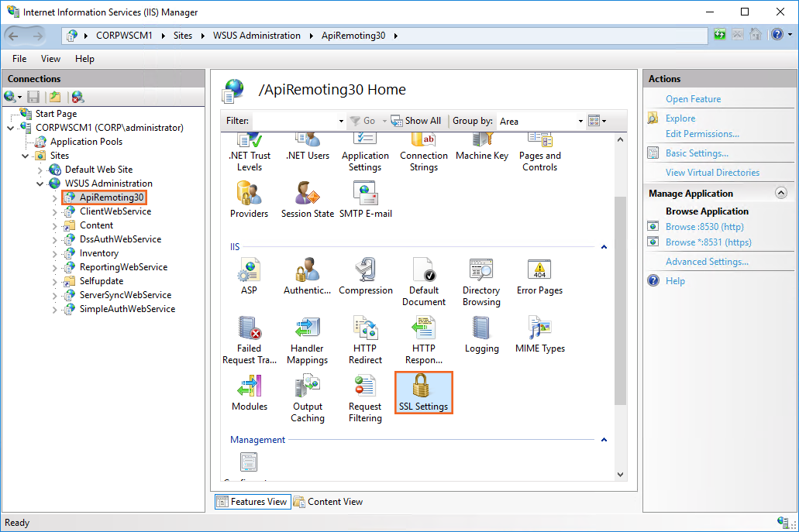This screenshot has width=799, height=532.
Task: Open the Advanced Settings link
Action: click(707, 262)
